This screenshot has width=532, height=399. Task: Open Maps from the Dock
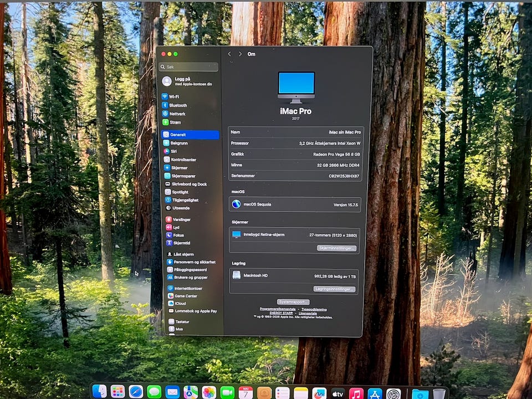(x=191, y=392)
